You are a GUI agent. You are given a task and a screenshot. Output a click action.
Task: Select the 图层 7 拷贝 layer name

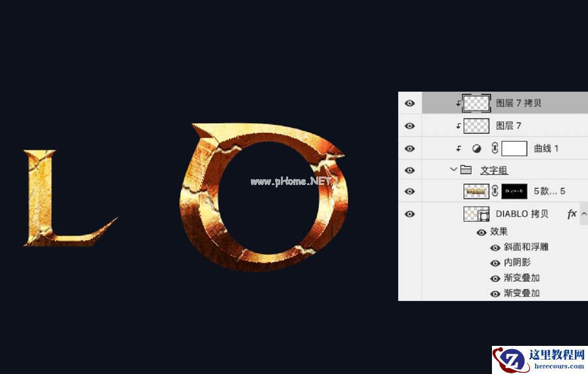(x=519, y=103)
